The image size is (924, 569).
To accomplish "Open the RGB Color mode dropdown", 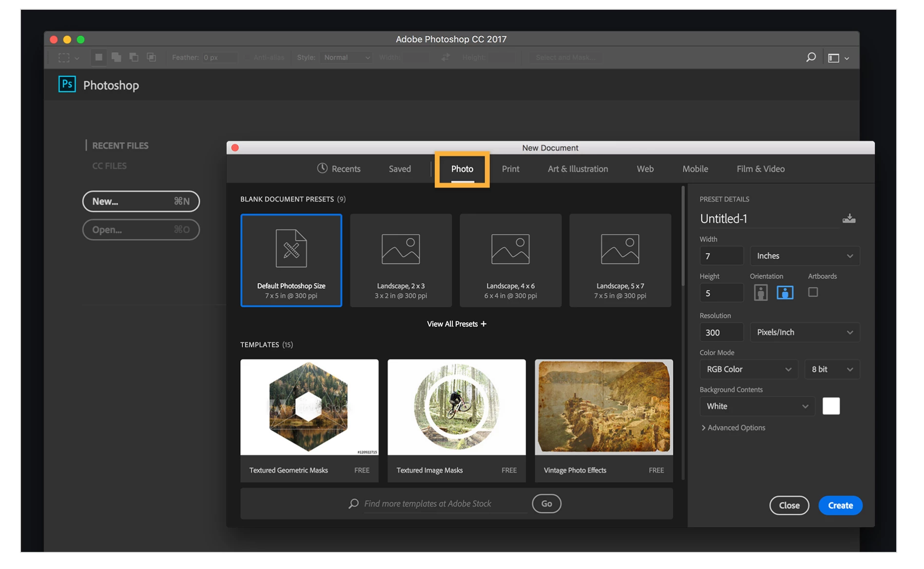I will [x=749, y=369].
